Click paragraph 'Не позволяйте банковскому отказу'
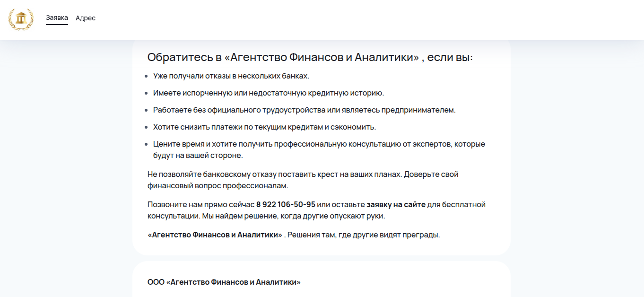Image resolution: width=644 pixels, height=297 pixels. (303, 180)
